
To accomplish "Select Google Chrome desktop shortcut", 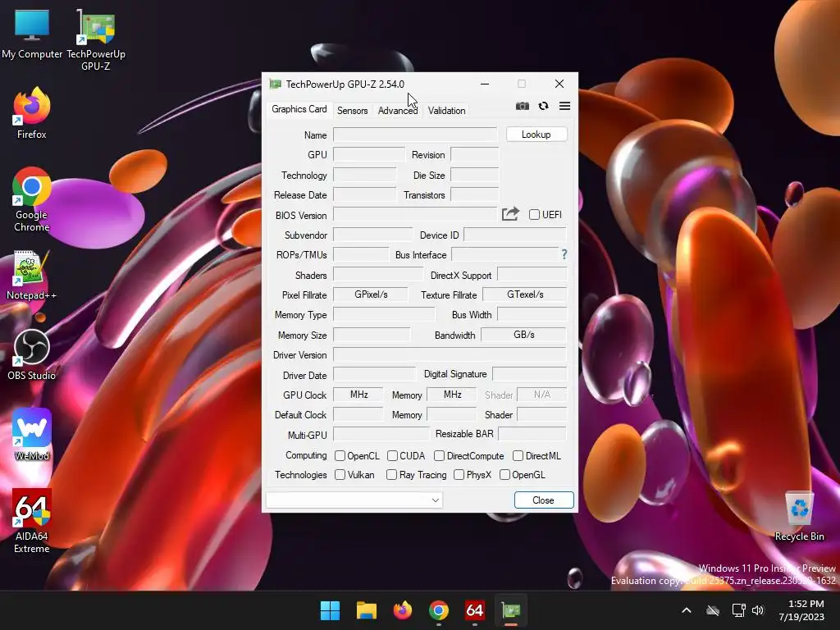I will (x=32, y=199).
